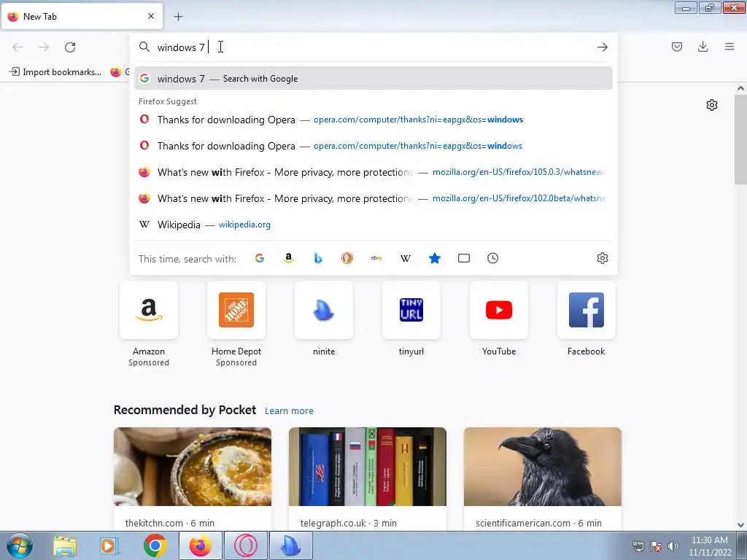Screen dimensions: 747x560
Task: Reload the current page
Action: tap(70, 47)
